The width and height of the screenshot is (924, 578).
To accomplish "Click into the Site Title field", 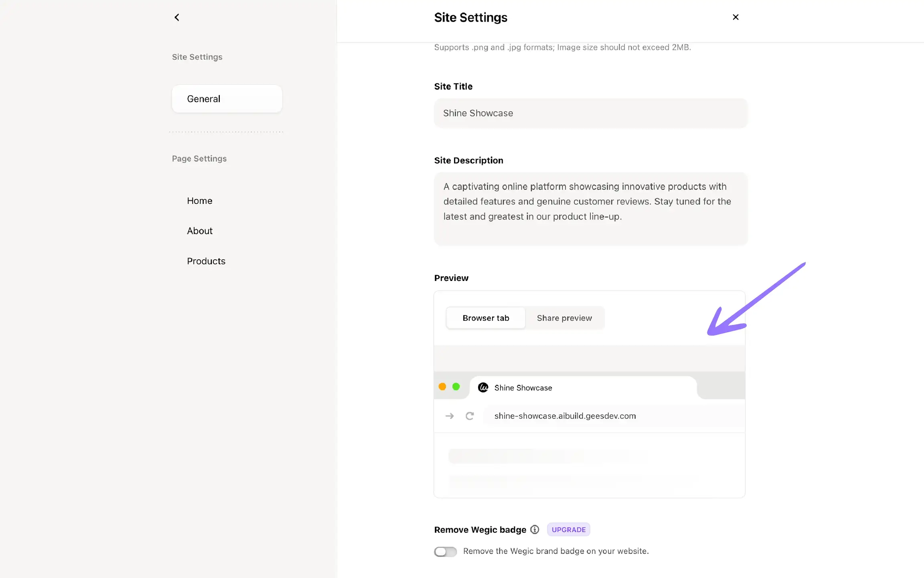I will 590,113.
